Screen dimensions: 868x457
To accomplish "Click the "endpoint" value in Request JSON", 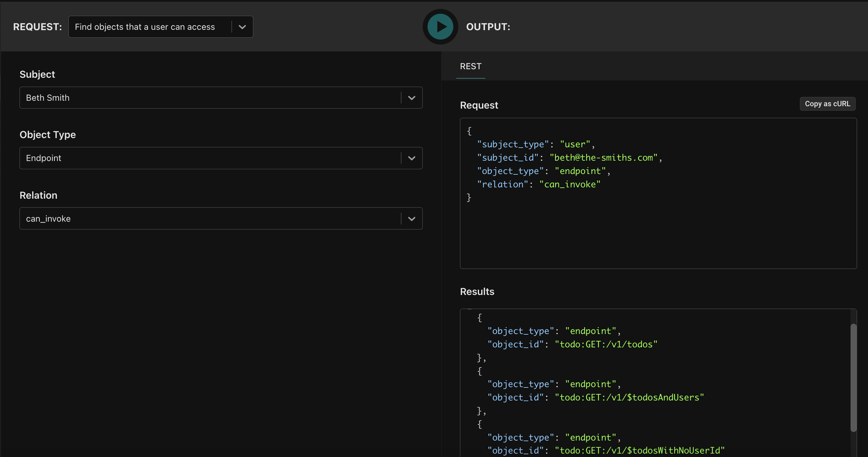I will [580, 171].
